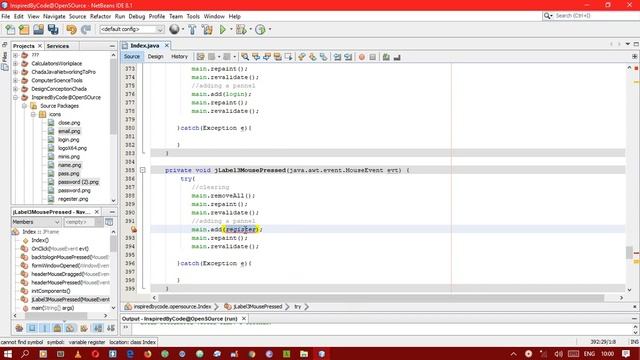This screenshot has width=640, height=360.
Task: Select logoX64.png in the Projects tree
Action: (x=72, y=148)
